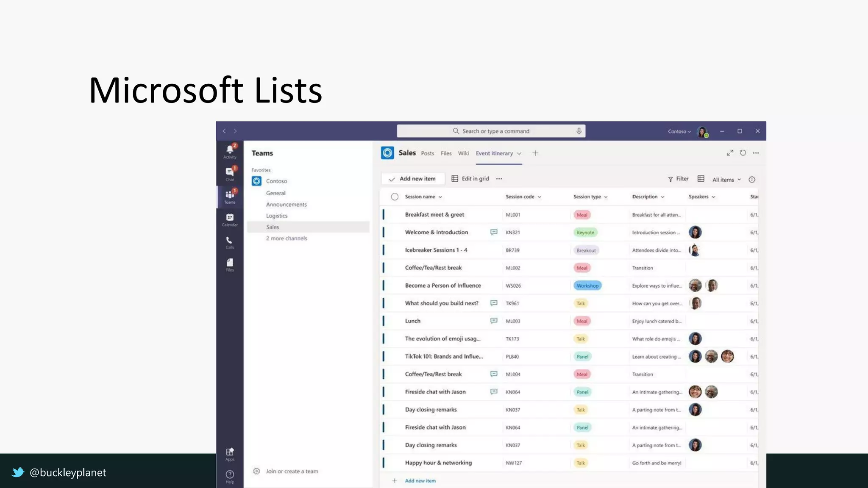This screenshot has height=488, width=868.
Task: Open list toolbar overflow ellipsis
Action: coord(499,179)
